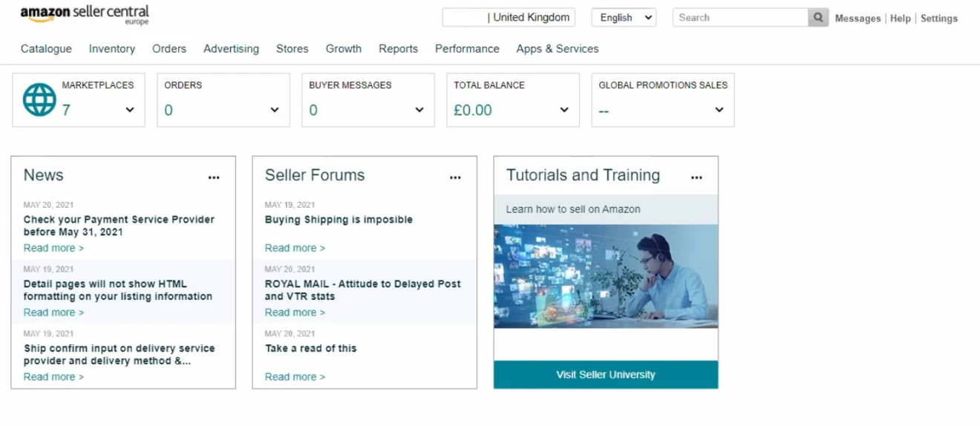Image resolution: width=980 pixels, height=426 pixels.
Task: Open the Seller Forums three-dot menu
Action: [x=455, y=177]
